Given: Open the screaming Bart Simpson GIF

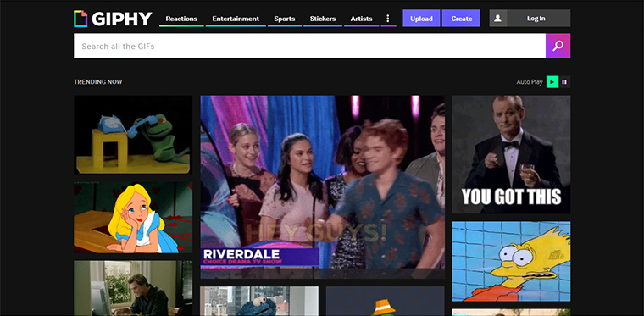Looking at the screenshot, I should pyautogui.click(x=511, y=262).
